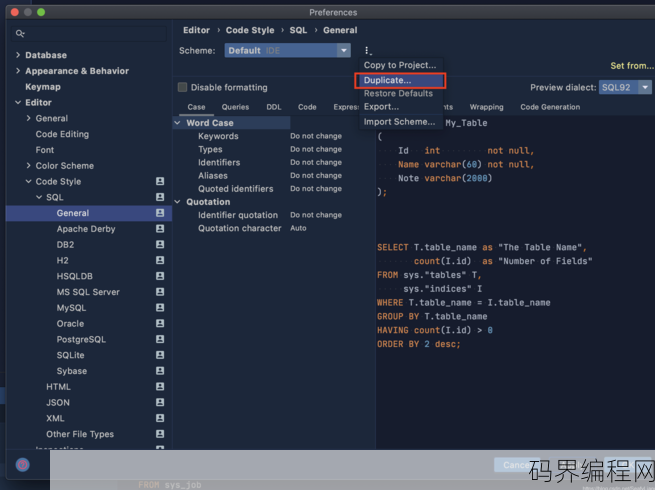Open the Scheme Default dropdown
Image resolution: width=655 pixels, height=490 pixels.
click(287, 51)
